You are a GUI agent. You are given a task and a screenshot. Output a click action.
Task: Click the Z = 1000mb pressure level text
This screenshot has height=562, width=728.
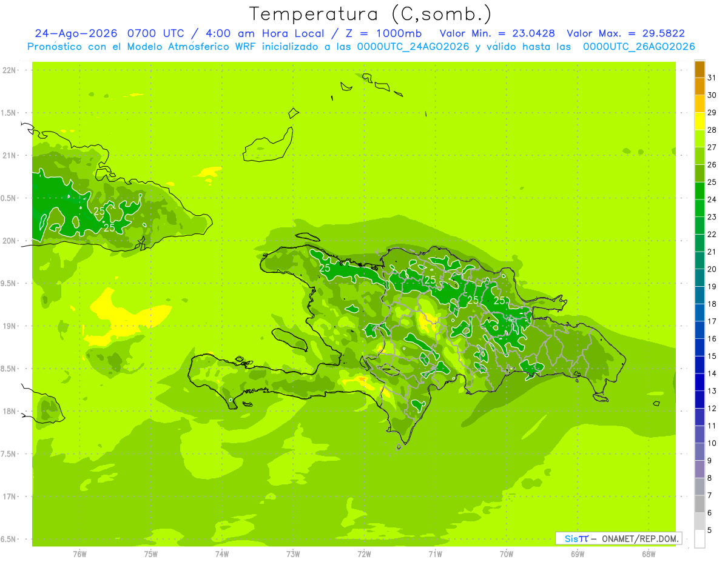pyautogui.click(x=386, y=33)
